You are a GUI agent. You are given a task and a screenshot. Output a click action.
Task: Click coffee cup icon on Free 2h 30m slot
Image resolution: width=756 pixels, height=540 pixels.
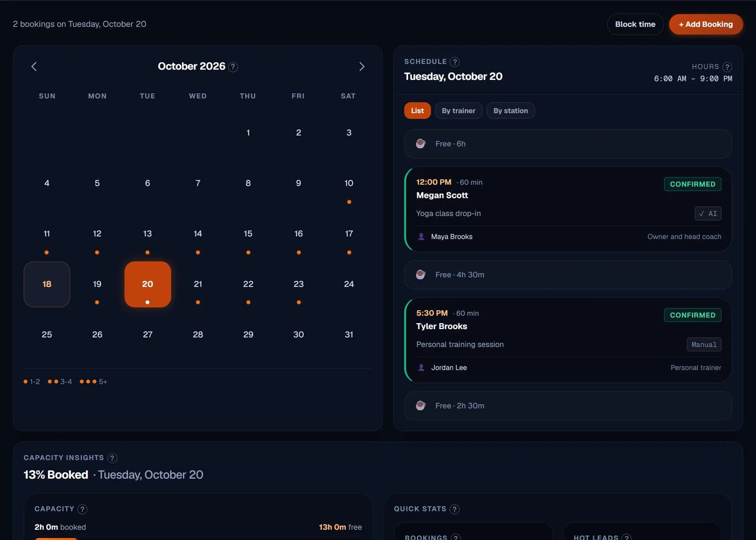point(421,406)
